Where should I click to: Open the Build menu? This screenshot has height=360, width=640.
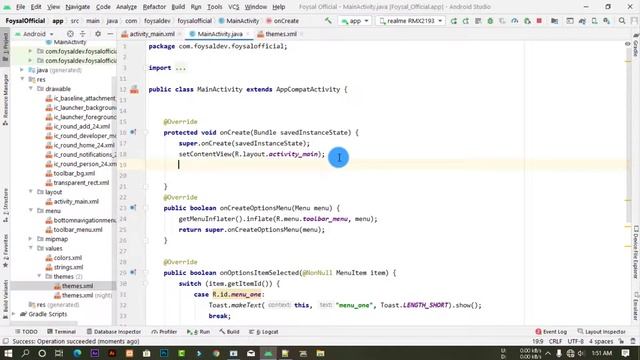178,7
